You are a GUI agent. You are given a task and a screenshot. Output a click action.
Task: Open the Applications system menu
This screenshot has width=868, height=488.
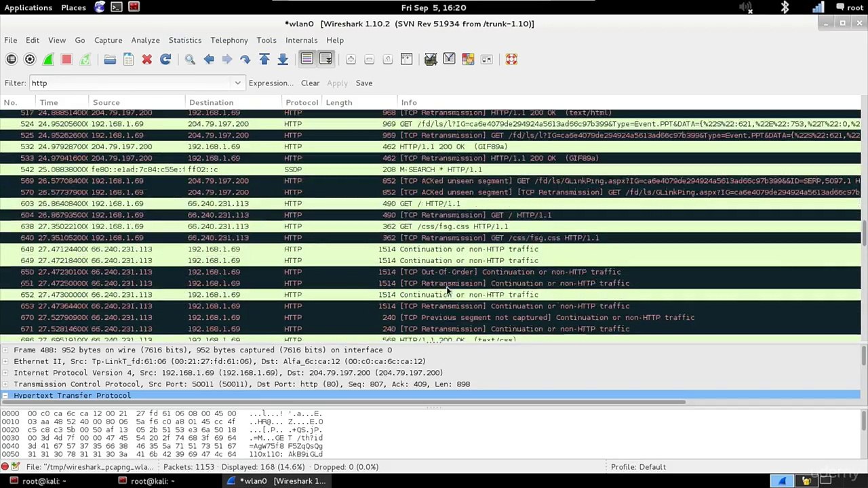point(28,7)
